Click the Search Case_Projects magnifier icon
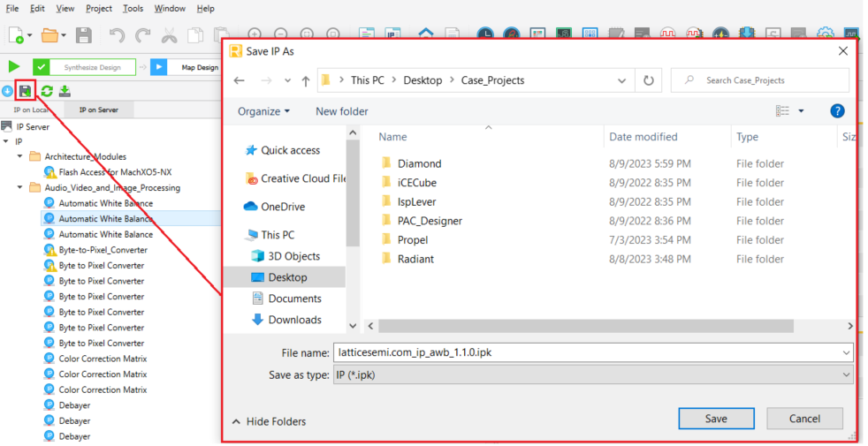This screenshot has width=868, height=446. [689, 80]
